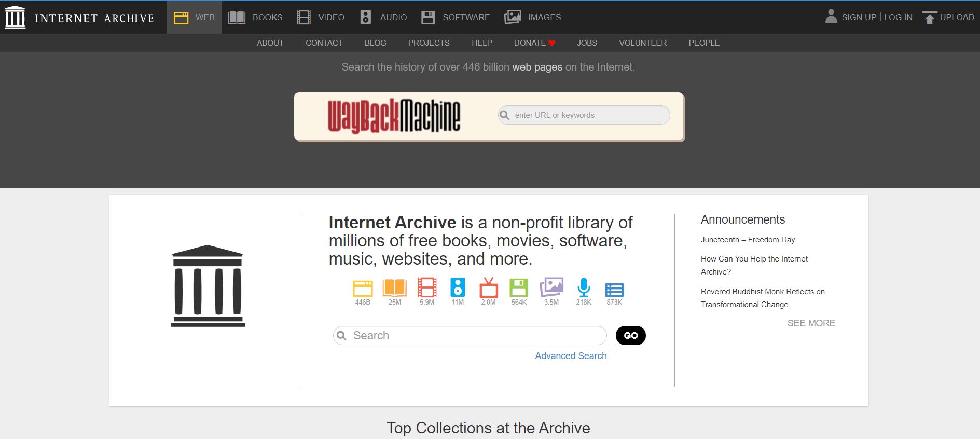980x439 pixels.
Task: Open Revered Buddhist Monk announcement
Action: [x=763, y=298]
